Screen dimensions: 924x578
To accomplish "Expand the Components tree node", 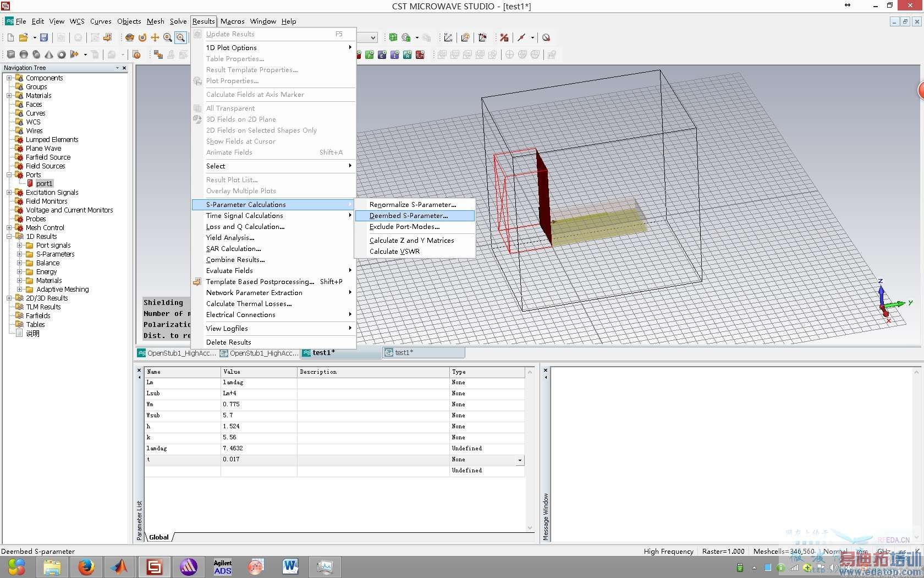I will click(x=9, y=78).
